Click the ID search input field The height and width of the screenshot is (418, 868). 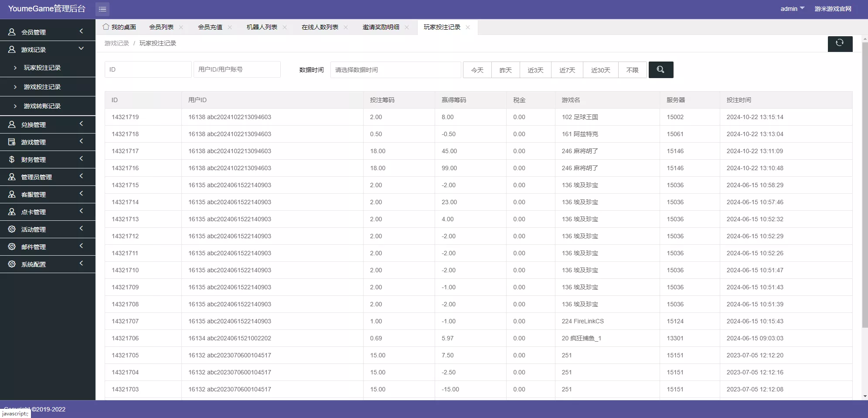[x=148, y=69]
